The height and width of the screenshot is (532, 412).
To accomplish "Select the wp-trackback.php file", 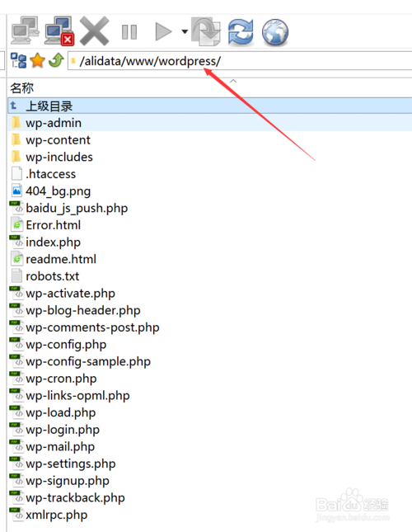I will [x=75, y=497].
